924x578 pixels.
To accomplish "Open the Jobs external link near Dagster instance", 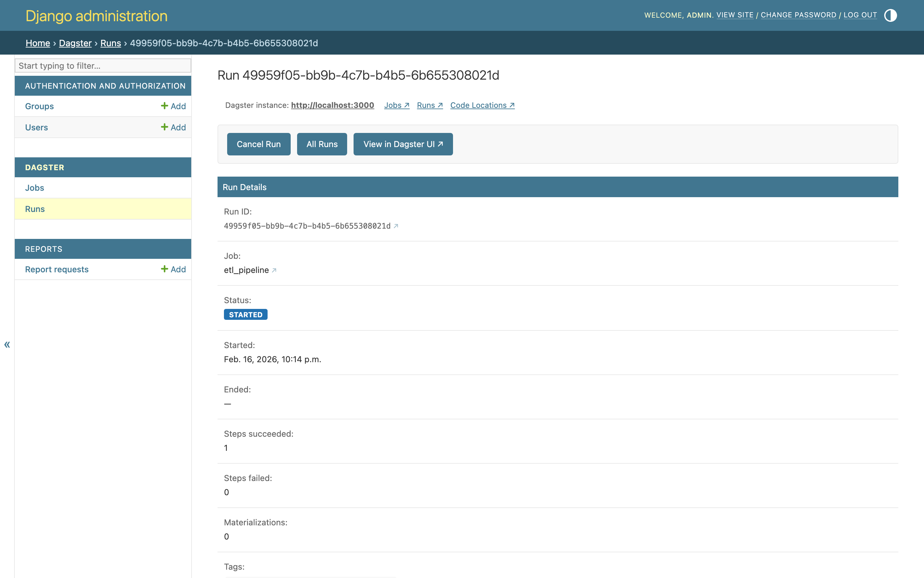I will tap(397, 105).
